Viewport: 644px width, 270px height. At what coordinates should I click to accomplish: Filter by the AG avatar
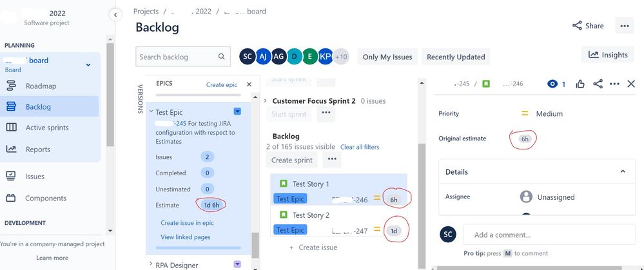[x=278, y=57]
